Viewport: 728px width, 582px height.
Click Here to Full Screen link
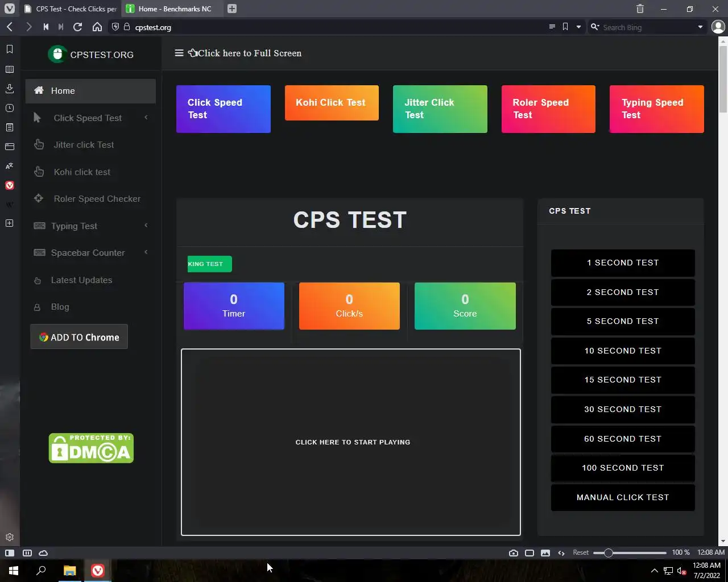(x=245, y=53)
